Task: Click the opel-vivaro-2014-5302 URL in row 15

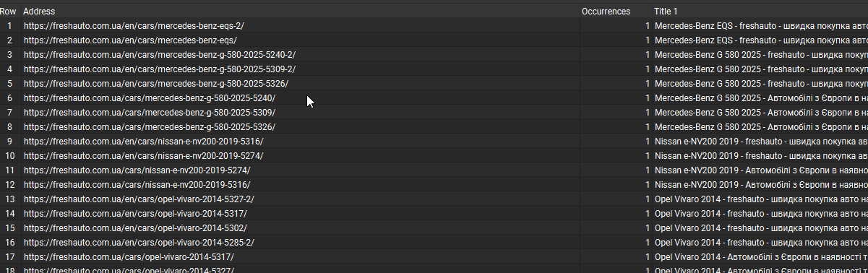Action: [135, 228]
